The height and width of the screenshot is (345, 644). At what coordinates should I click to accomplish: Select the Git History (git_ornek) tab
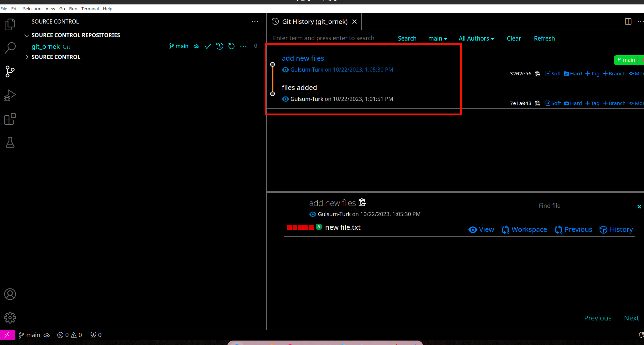[315, 21]
